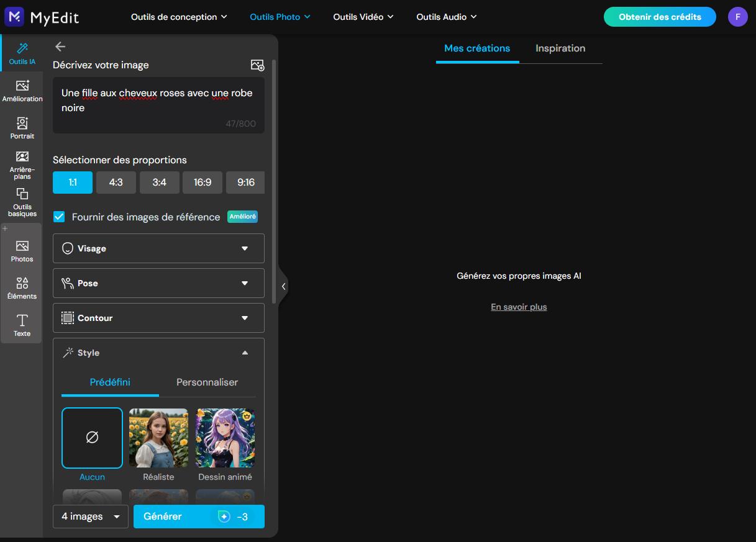Click the Style magic wand icon

(68, 353)
